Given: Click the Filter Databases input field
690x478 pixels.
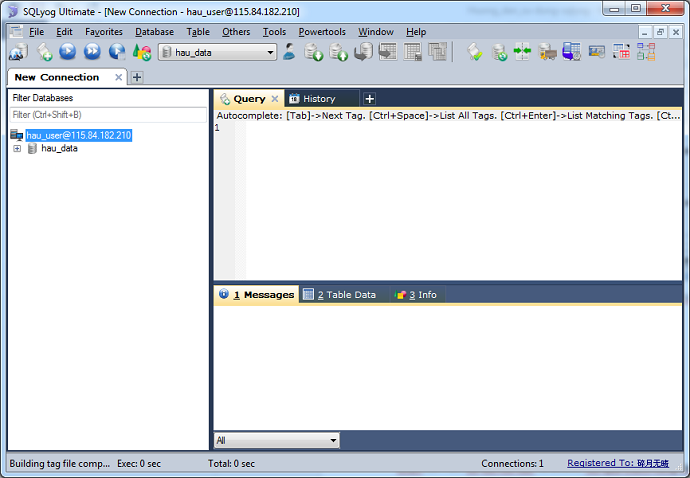Looking at the screenshot, I should (x=108, y=115).
